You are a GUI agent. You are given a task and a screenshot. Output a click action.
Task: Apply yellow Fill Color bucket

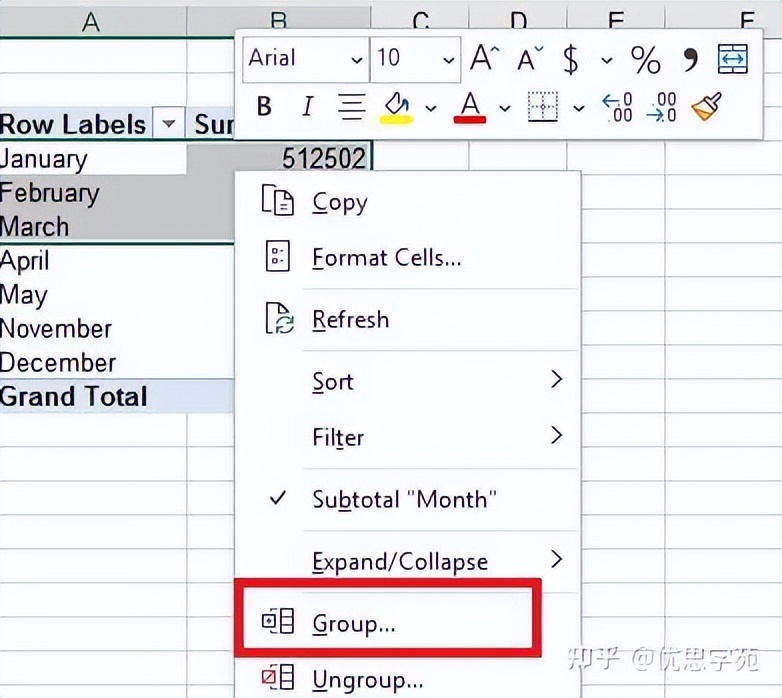[396, 107]
